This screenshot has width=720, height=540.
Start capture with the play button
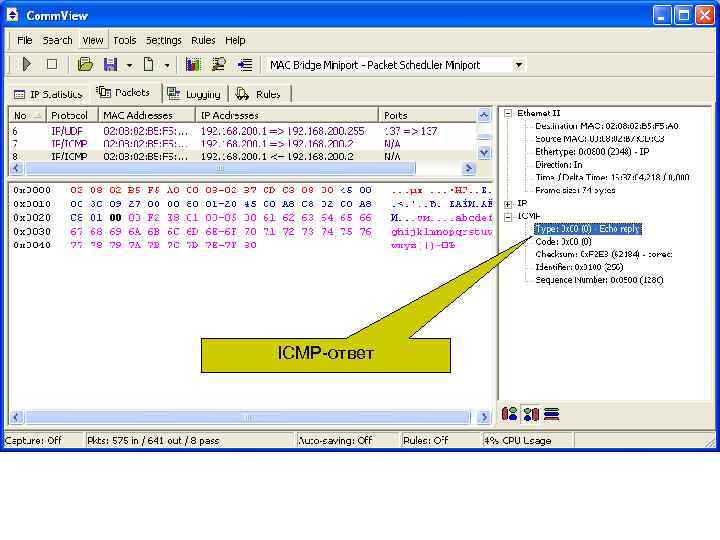[x=27, y=64]
